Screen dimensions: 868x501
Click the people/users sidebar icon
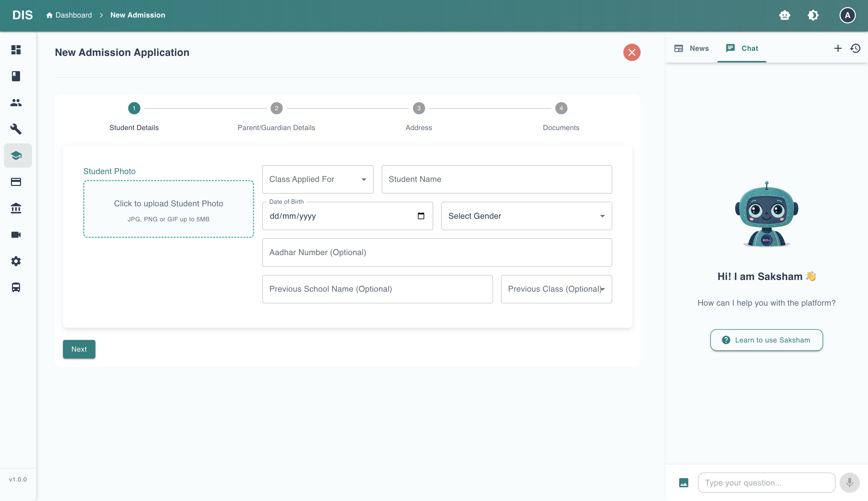16,103
